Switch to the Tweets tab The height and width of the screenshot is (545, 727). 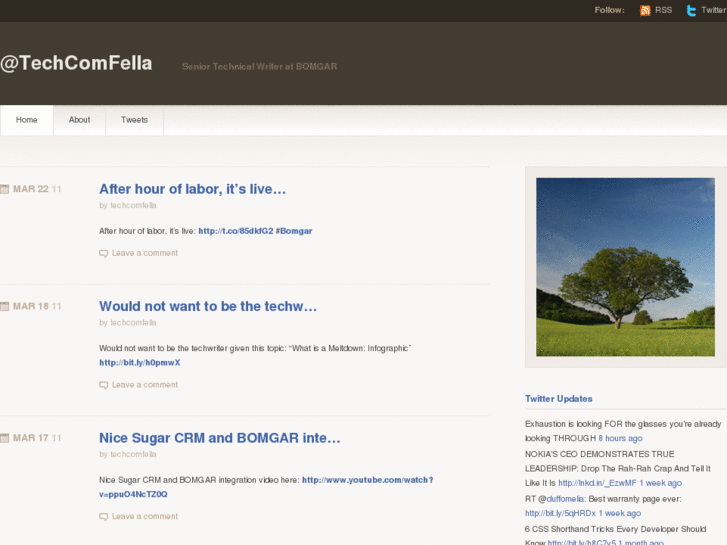134,120
